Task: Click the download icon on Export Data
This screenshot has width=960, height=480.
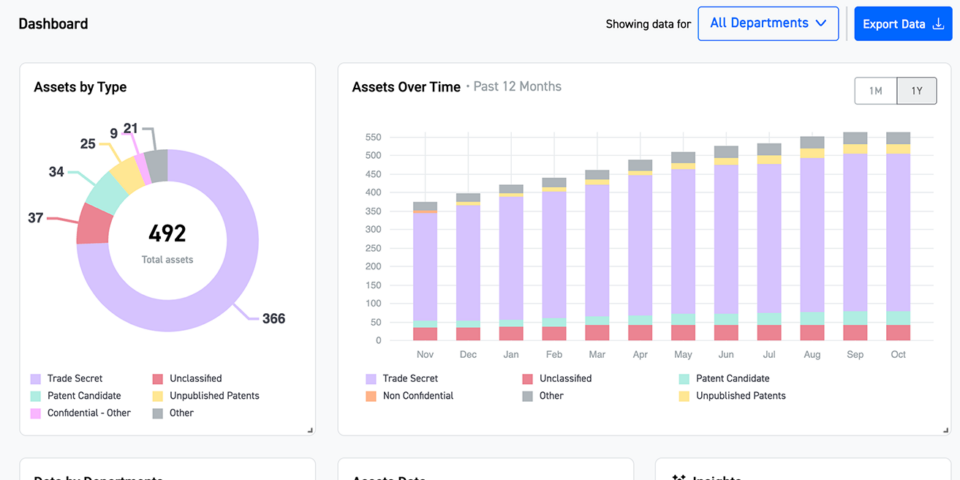Action: coord(938,24)
